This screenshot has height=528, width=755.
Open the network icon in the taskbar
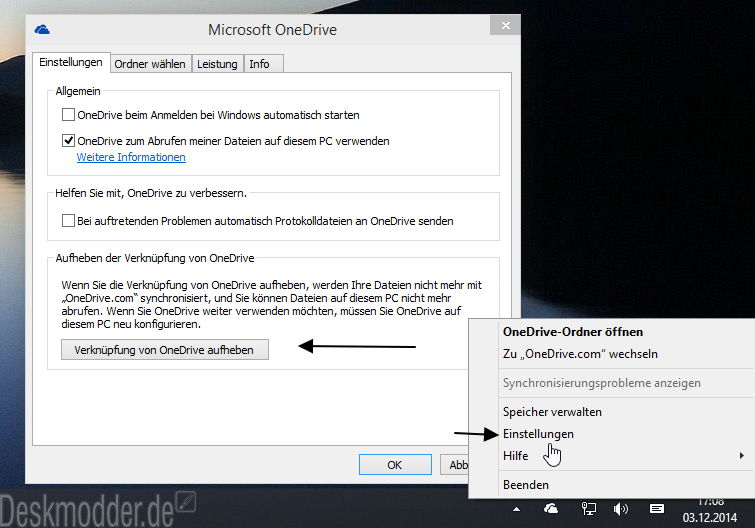tap(589, 510)
